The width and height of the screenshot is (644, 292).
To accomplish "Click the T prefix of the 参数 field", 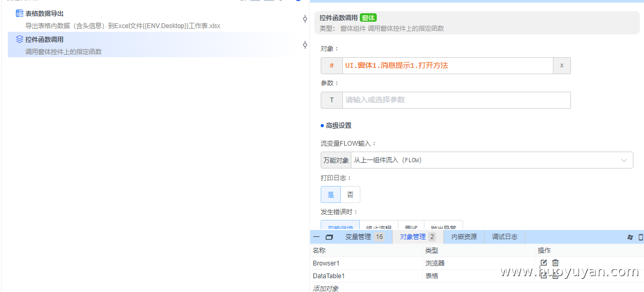I will pyautogui.click(x=332, y=100).
